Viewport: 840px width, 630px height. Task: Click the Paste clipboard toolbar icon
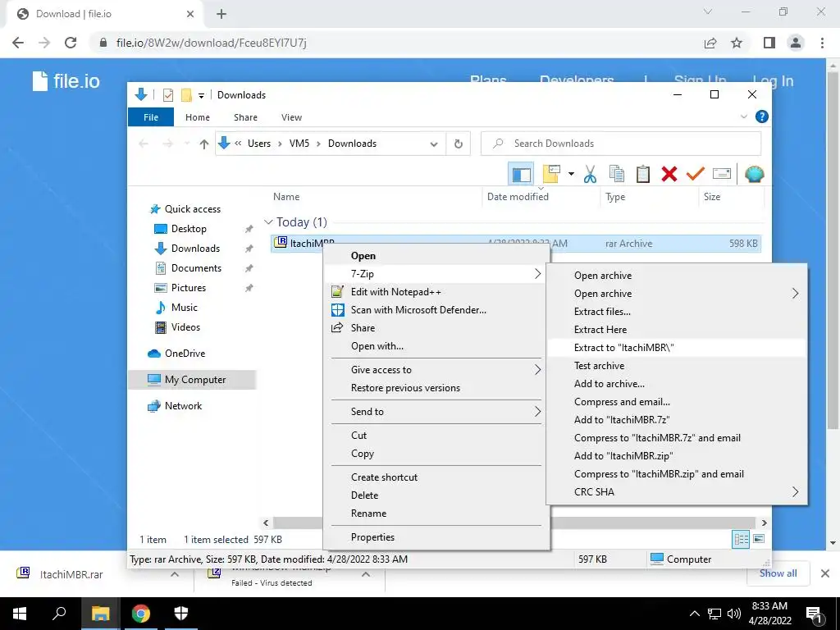643,174
